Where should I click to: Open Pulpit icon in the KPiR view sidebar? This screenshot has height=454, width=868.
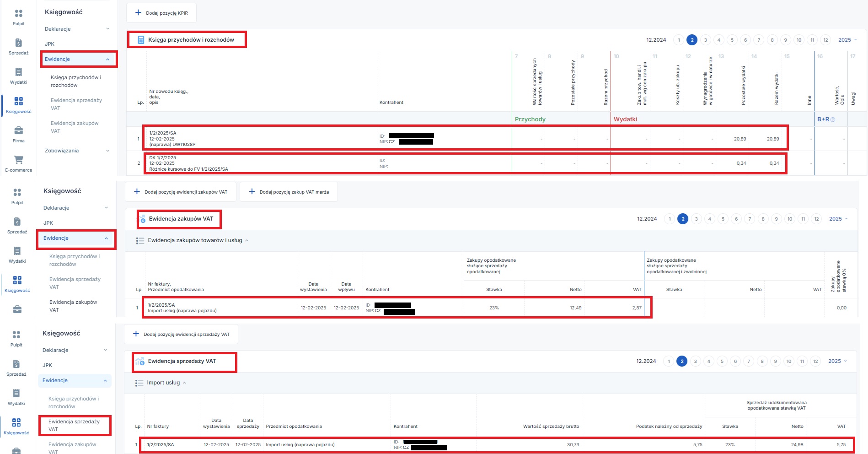[18, 14]
